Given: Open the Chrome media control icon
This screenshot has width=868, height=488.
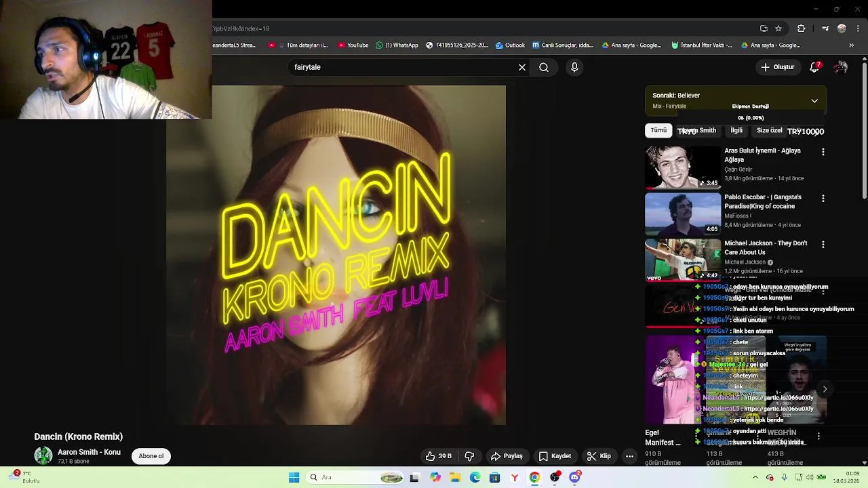Looking at the screenshot, I should click(825, 28).
